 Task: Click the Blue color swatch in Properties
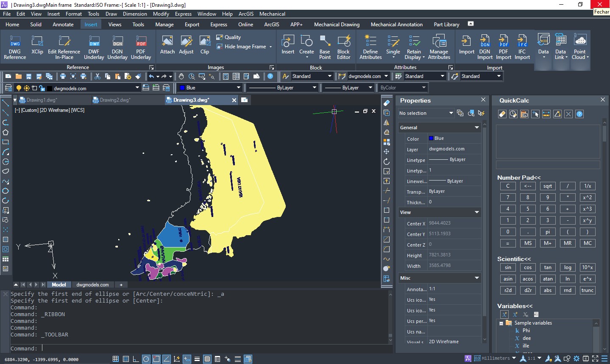431,138
